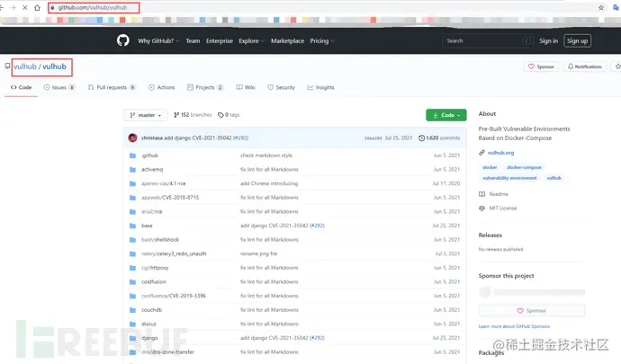
Task: Open the activemq folder icon
Action: tap(132, 170)
